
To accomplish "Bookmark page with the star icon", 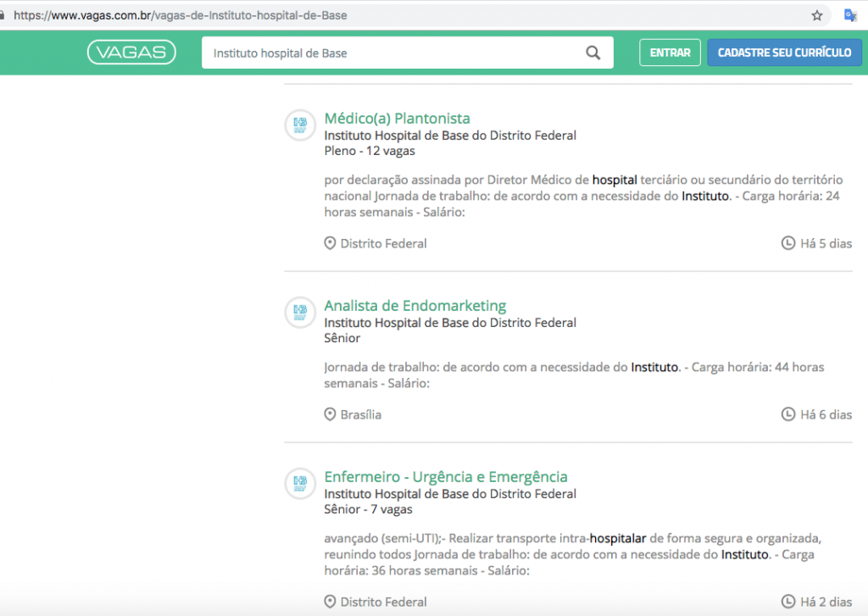I will (817, 15).
